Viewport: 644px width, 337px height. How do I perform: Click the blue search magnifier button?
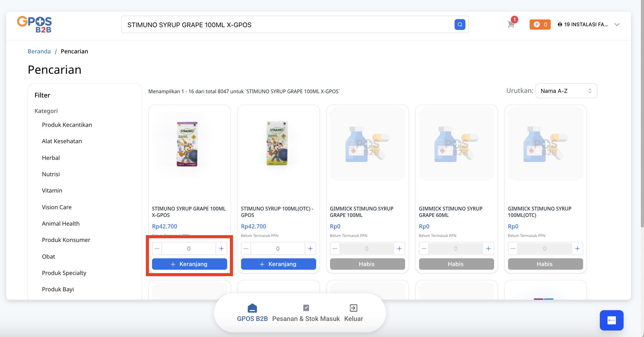pyautogui.click(x=460, y=24)
